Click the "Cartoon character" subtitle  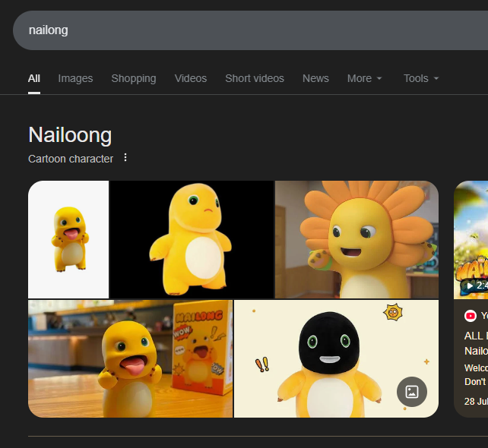[x=71, y=159]
